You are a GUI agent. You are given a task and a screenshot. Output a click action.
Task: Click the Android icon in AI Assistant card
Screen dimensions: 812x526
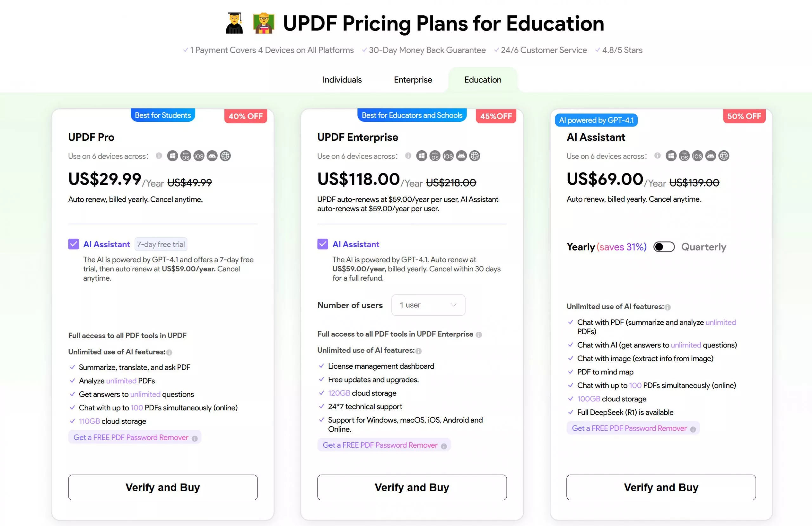pyautogui.click(x=710, y=156)
